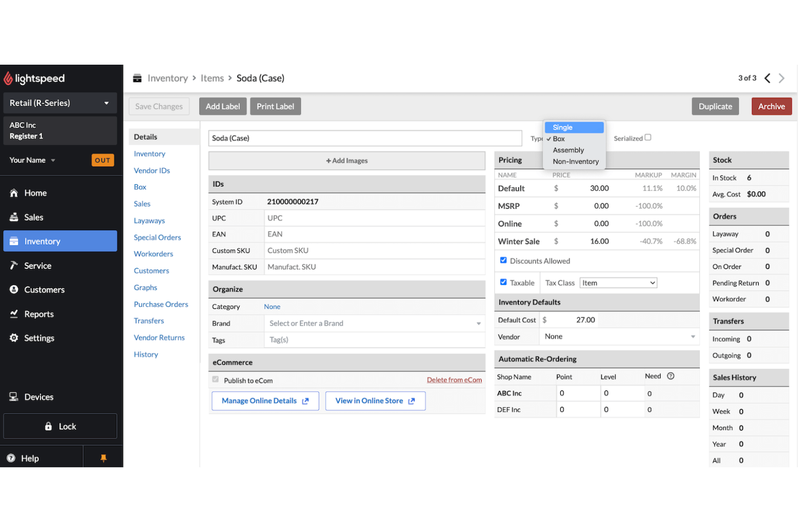
Task: Open the Retail (R-Series) dropdown
Action: (x=60, y=103)
